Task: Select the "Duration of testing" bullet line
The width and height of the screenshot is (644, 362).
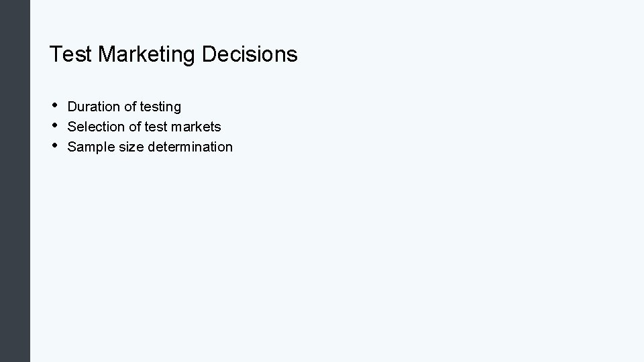Action: [x=124, y=107]
